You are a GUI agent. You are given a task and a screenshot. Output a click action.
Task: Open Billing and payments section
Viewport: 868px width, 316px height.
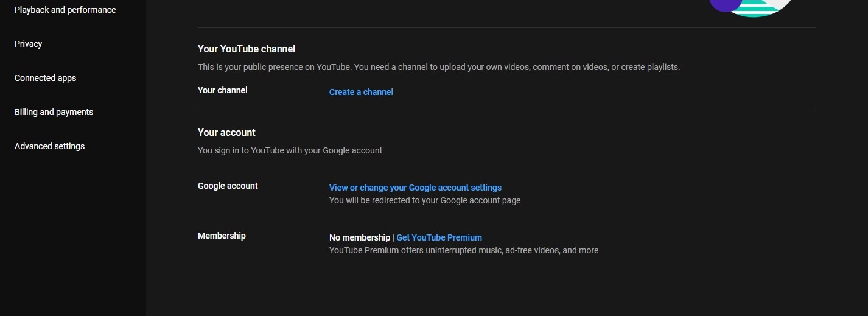point(54,112)
